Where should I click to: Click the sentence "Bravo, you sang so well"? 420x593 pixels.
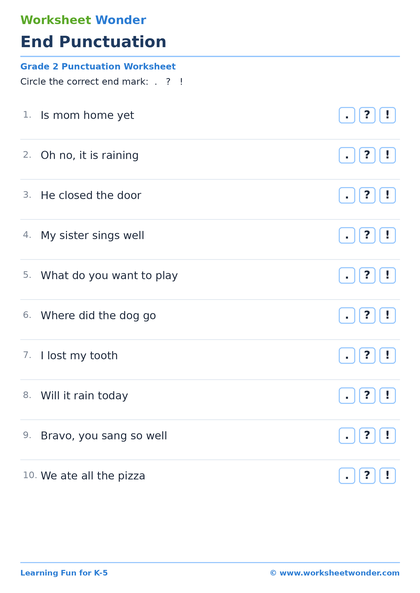104,436
